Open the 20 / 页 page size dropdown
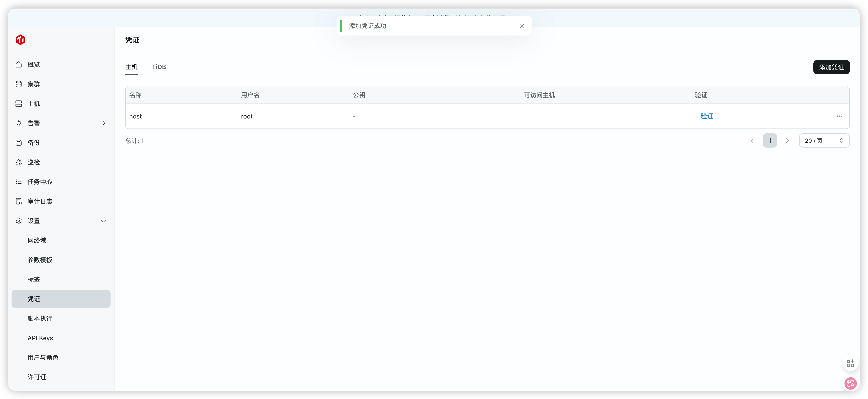 coord(824,141)
